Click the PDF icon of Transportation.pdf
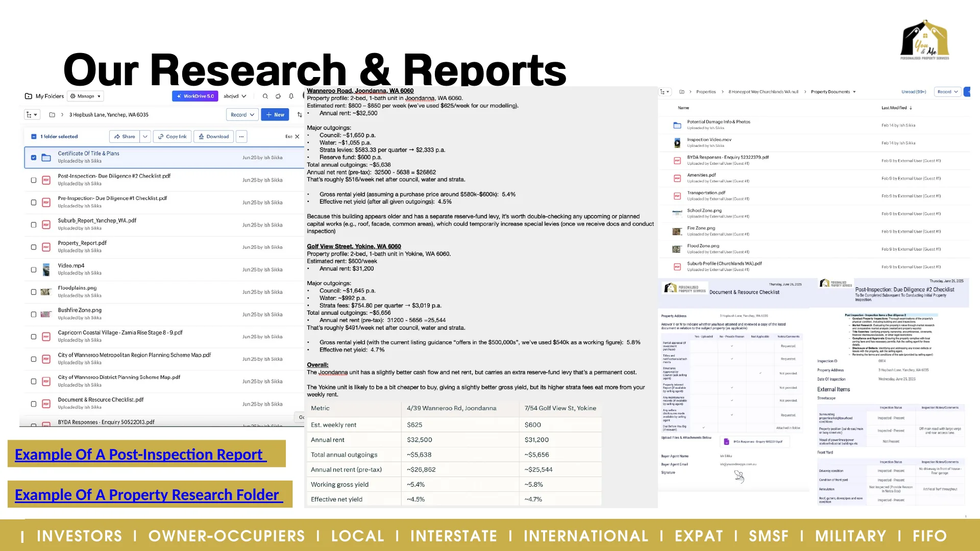The image size is (980, 551). pyautogui.click(x=677, y=196)
